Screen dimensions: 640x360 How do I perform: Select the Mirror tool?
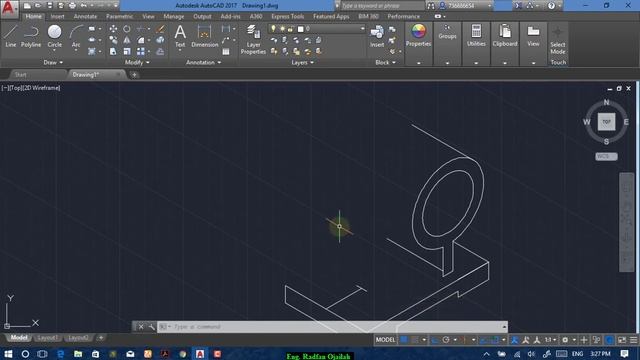127,40
